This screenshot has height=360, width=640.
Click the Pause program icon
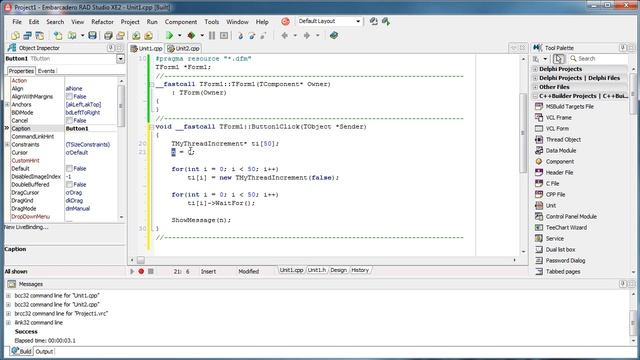pos(212,36)
